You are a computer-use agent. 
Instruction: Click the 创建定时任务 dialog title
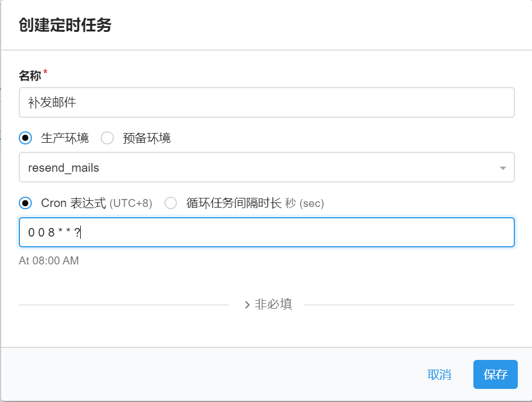click(x=65, y=26)
